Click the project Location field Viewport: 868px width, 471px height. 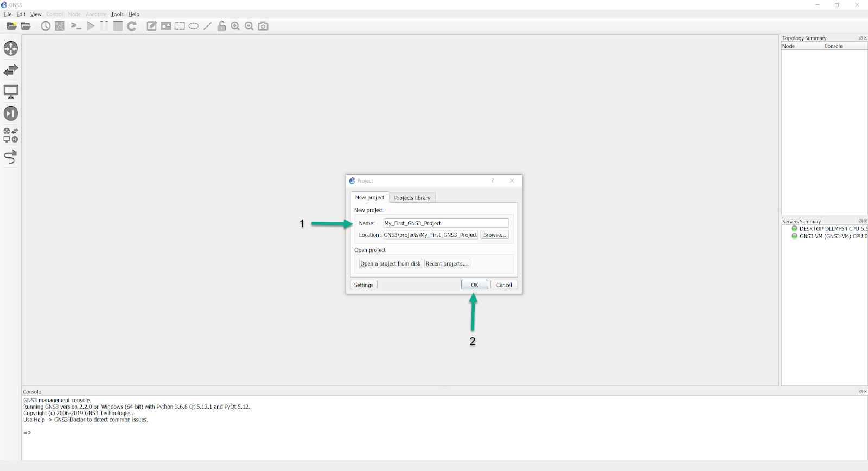click(x=430, y=235)
